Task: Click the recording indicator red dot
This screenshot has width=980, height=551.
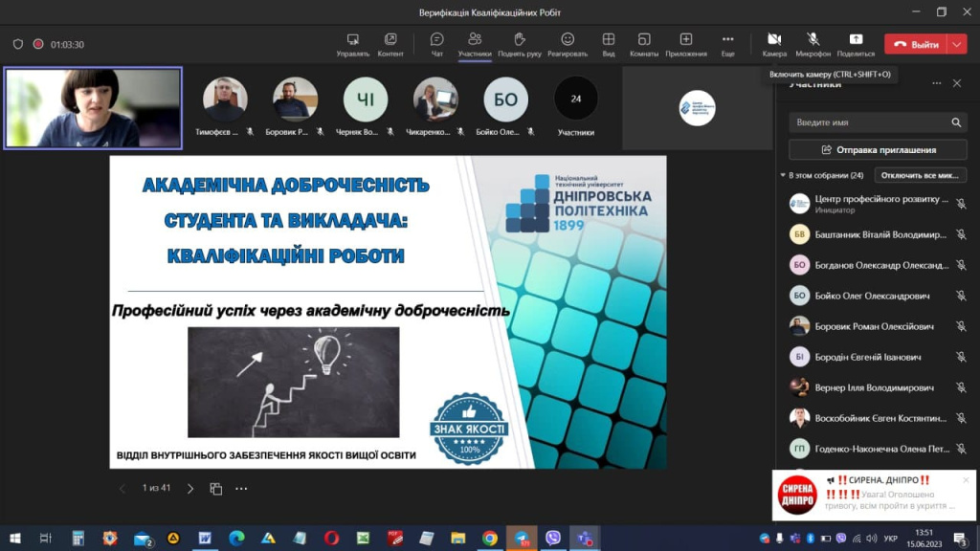Action: click(x=38, y=44)
